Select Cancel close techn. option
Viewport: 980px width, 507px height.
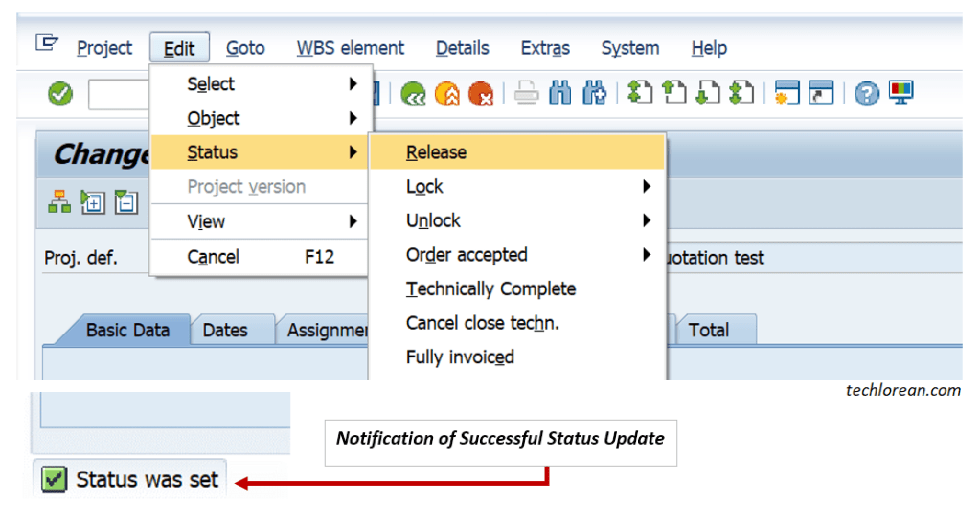pos(517,323)
